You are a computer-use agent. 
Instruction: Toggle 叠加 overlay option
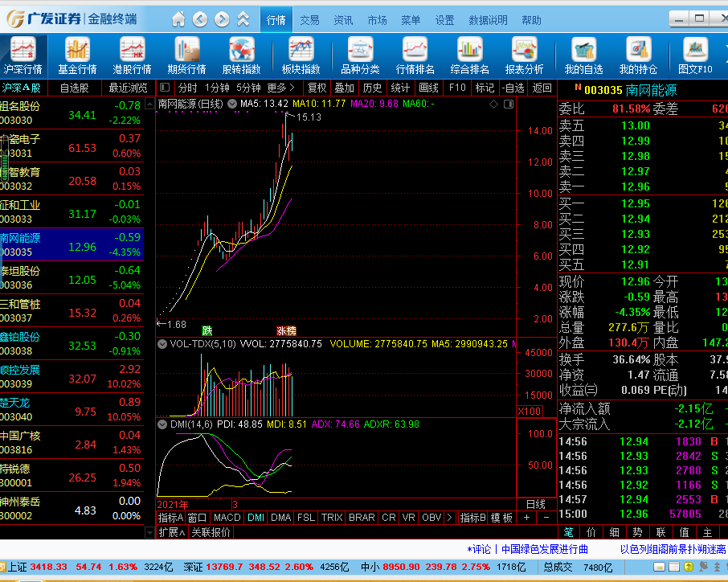[345, 88]
